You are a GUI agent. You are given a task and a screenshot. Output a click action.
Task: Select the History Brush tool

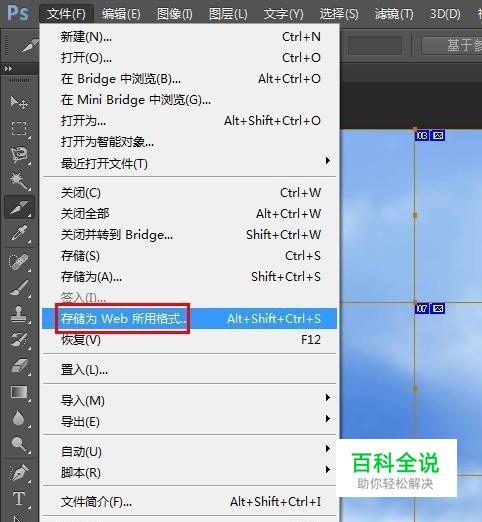[19, 340]
